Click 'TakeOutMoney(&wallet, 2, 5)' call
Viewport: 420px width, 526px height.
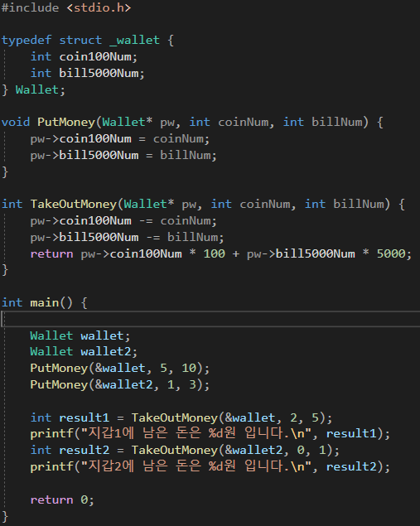pyautogui.click(x=228, y=417)
